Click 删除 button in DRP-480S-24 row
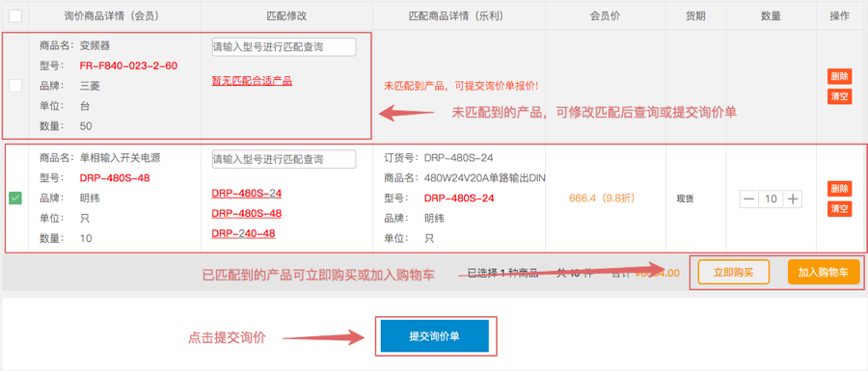This screenshot has width=868, height=371. click(x=839, y=189)
